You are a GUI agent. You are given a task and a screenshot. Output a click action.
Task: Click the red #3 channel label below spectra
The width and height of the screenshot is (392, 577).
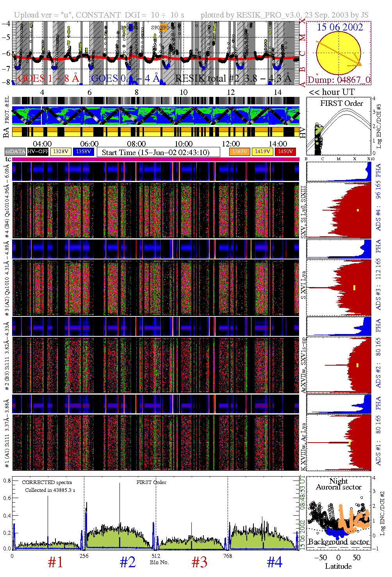[200, 562]
